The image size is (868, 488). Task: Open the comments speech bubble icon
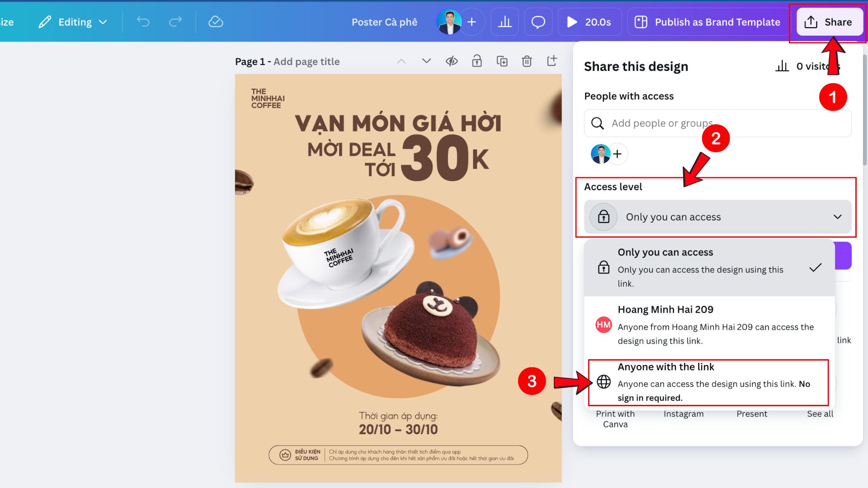(538, 22)
